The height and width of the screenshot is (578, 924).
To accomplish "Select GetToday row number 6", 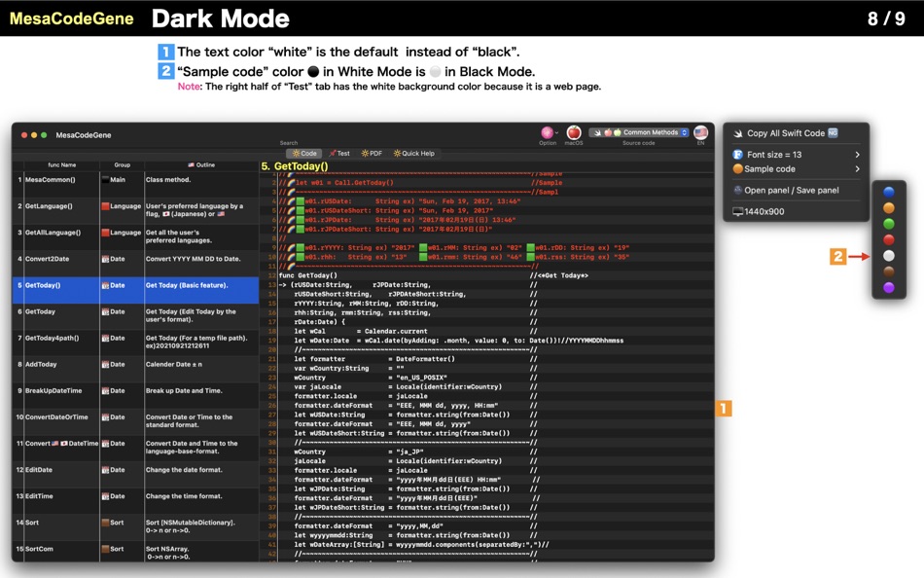I will [x=135, y=316].
